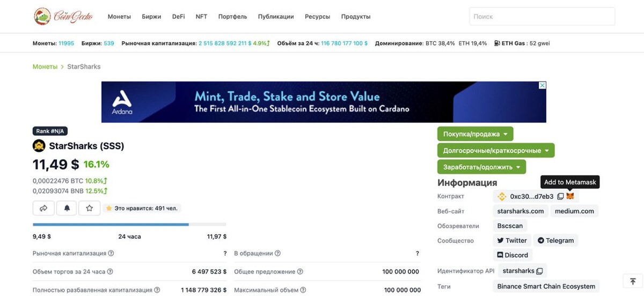This screenshot has width=644, height=296.
Task: Open the NFT menu
Action: pyautogui.click(x=201, y=17)
